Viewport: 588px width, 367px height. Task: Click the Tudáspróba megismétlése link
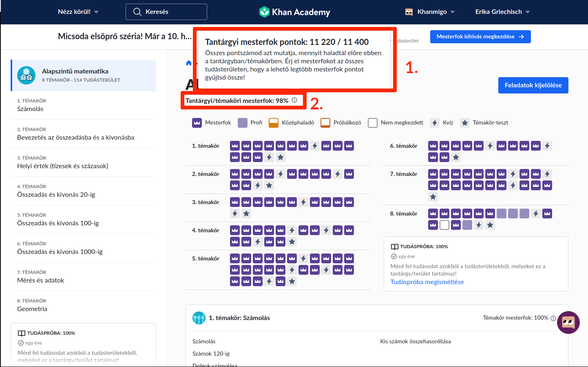coord(427,282)
